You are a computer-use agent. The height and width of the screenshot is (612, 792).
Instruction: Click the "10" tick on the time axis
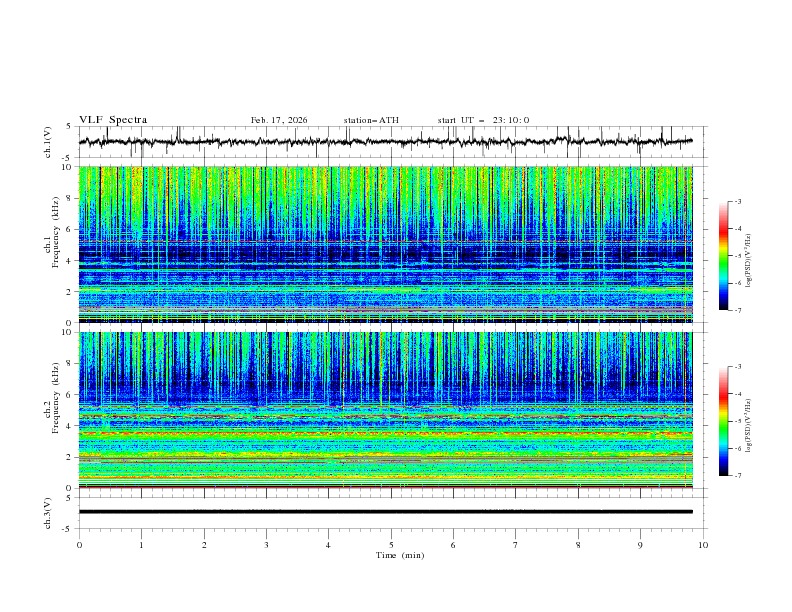pos(703,545)
